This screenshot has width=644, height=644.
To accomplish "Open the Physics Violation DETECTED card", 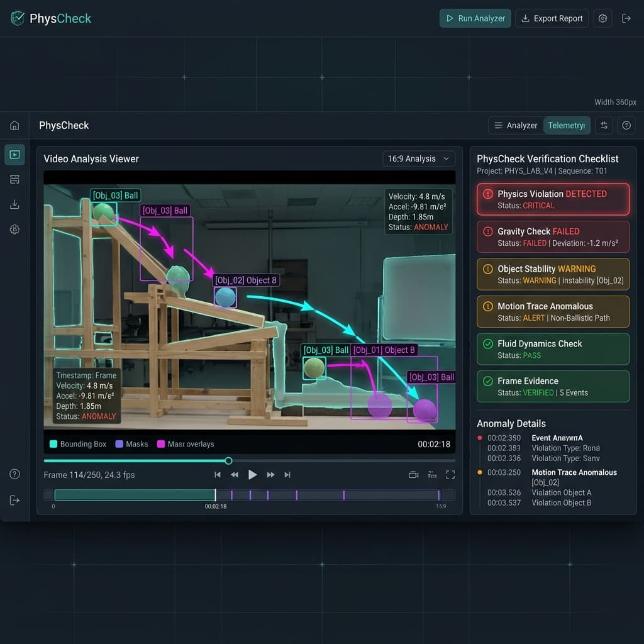I will coord(553,199).
